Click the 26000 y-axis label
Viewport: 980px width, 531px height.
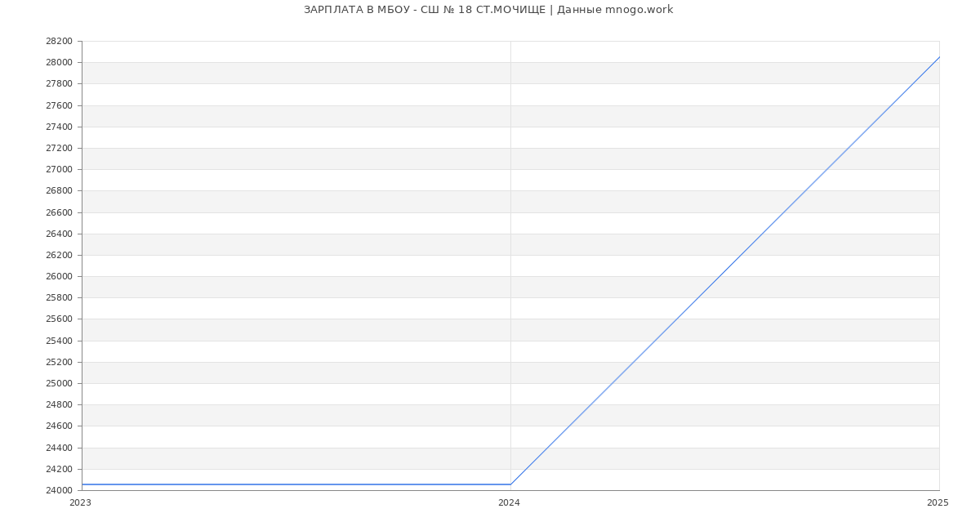[59, 277]
